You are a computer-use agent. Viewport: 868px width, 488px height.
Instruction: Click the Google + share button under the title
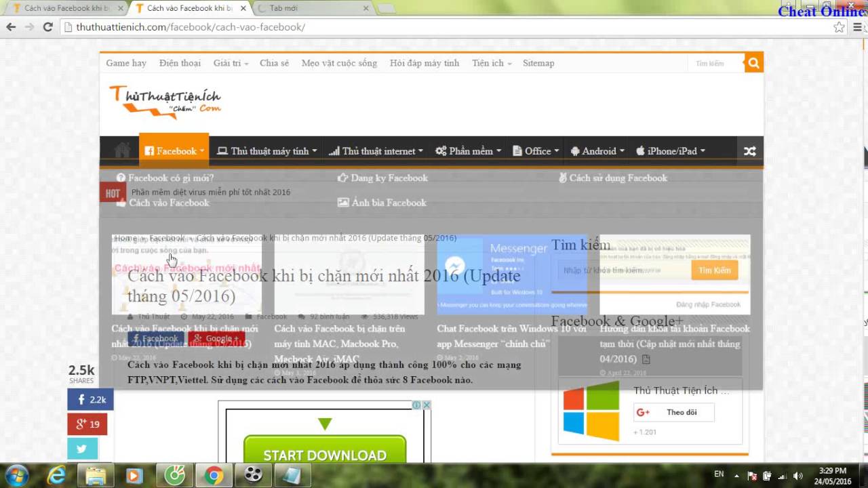[216, 338]
